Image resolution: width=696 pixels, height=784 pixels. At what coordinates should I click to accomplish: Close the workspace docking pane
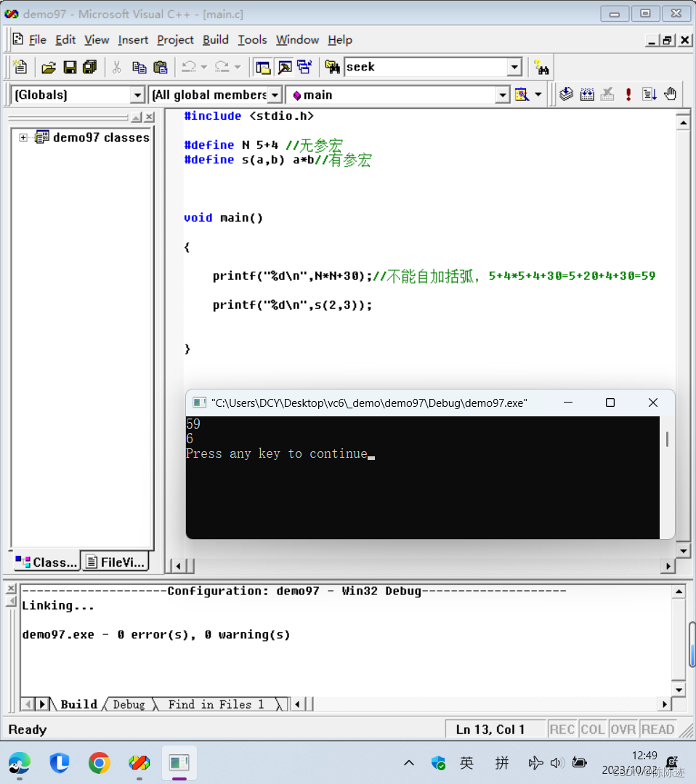pyautogui.click(x=149, y=117)
